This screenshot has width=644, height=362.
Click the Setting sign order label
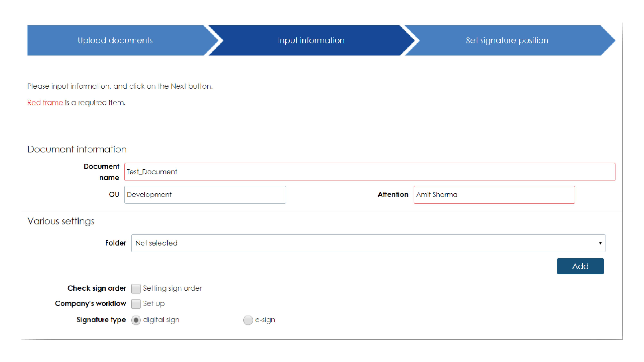(x=172, y=288)
